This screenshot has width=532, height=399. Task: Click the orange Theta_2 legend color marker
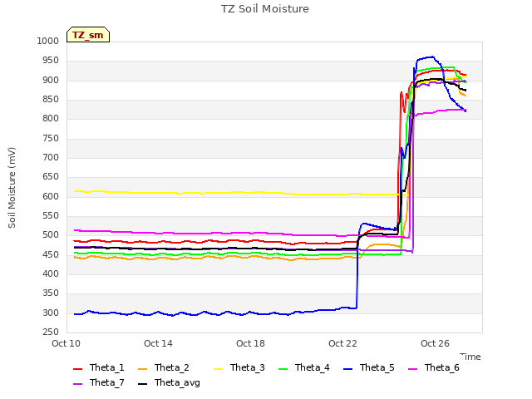[142, 369]
